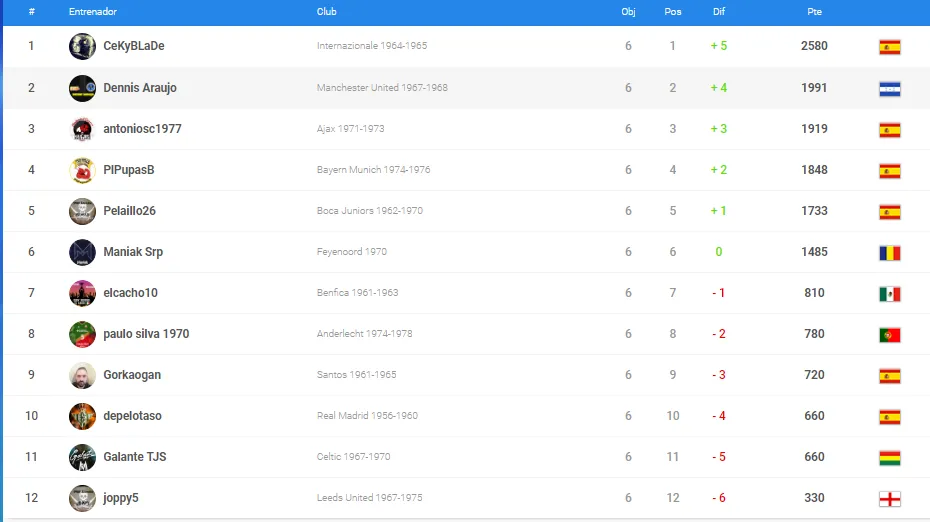Viewport: 930px width, 522px height.
Task: Open Gorkaogan's profile photo
Action: pos(82,375)
